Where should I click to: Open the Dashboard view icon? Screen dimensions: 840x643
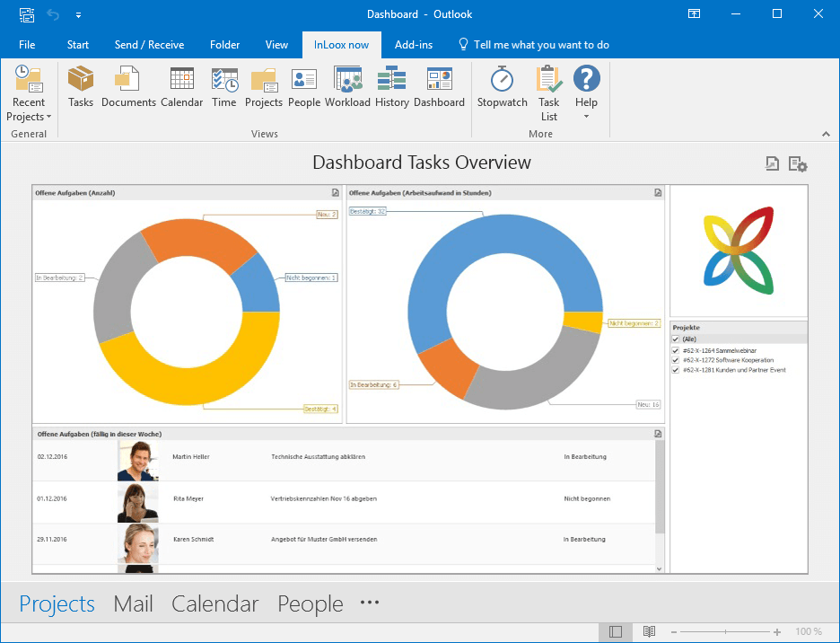coord(439,87)
